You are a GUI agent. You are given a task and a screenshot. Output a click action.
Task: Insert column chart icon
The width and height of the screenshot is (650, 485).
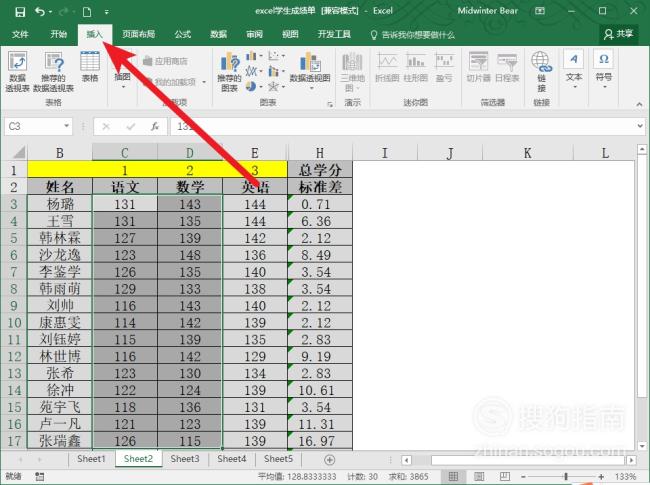click(253, 56)
